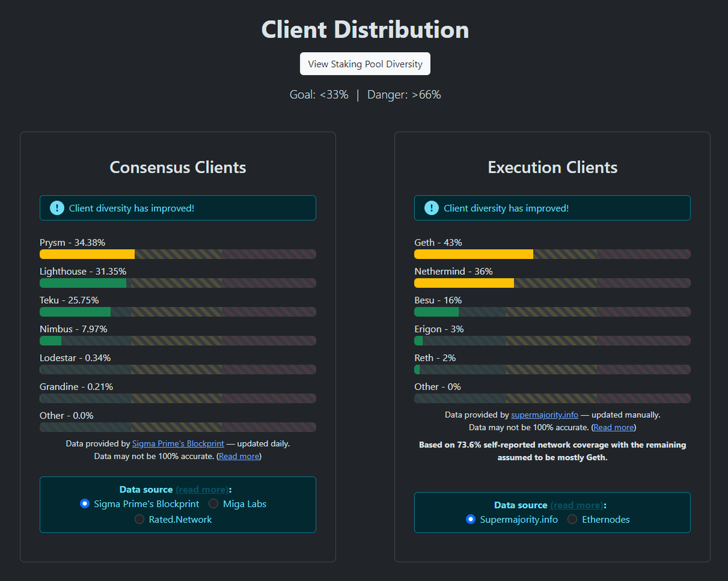Click the info icon in Consensus Clients alert
Viewport: 728px width, 581px height.
coord(57,208)
